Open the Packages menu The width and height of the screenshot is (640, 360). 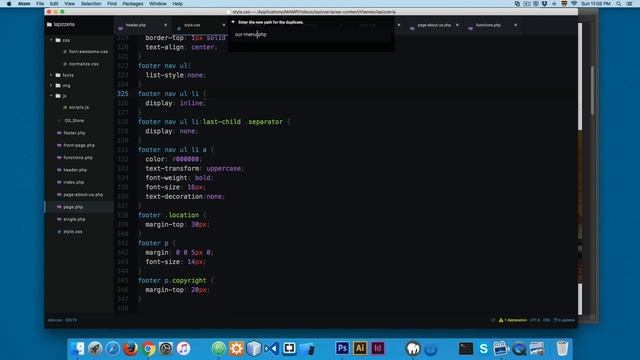click(x=133, y=4)
